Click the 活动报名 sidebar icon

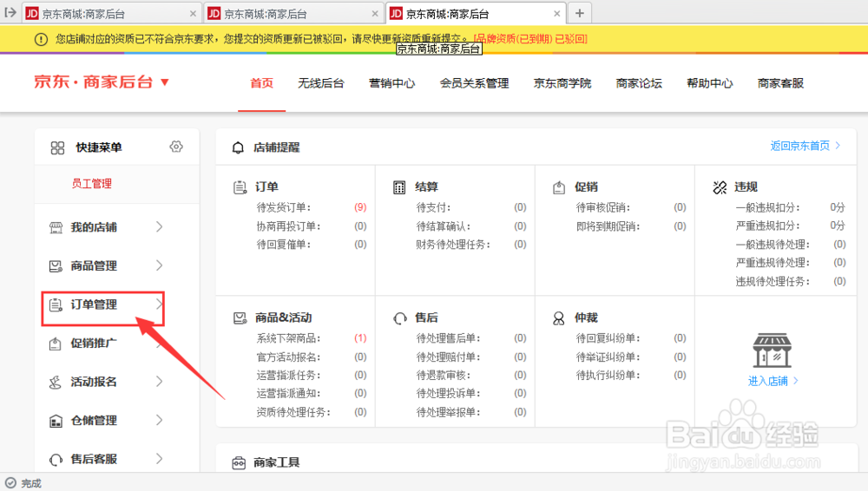click(56, 382)
